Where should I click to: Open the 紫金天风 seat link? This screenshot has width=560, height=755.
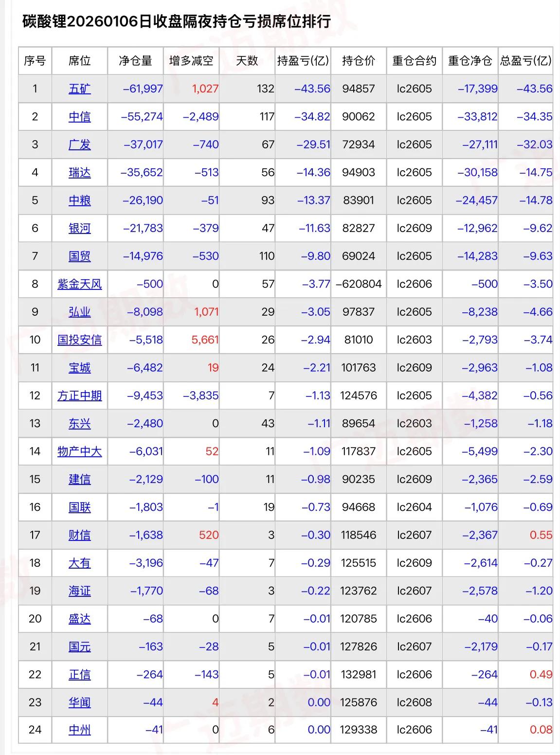click(x=79, y=284)
